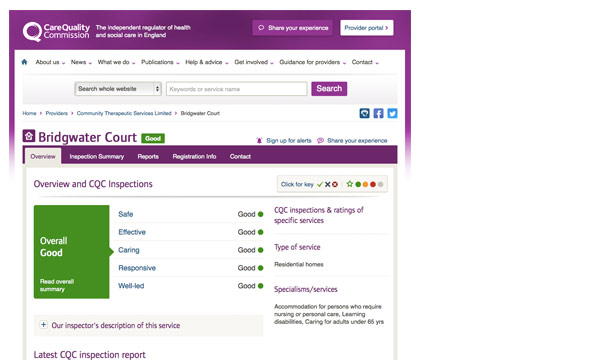Click the Provider portal button
This screenshot has height=360, width=600.
(x=367, y=28)
